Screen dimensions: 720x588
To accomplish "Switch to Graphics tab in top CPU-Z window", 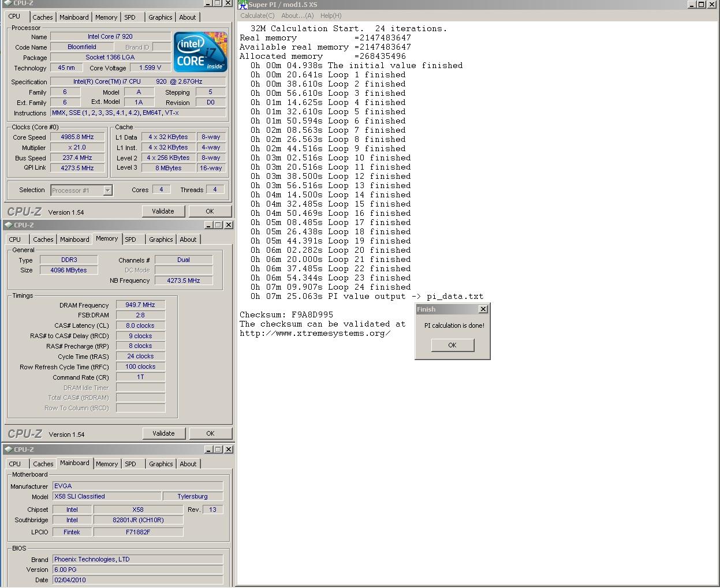I will click(x=161, y=17).
